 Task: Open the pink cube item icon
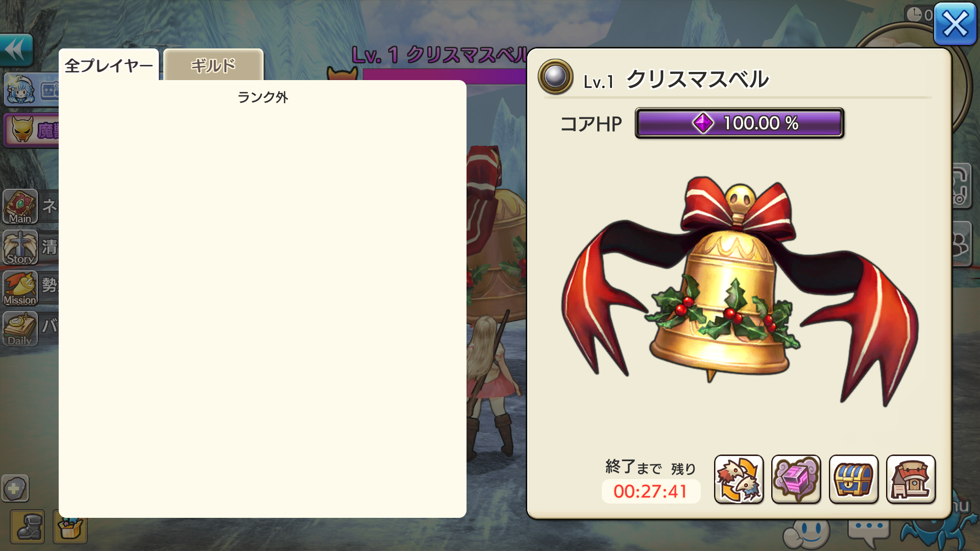(x=796, y=480)
